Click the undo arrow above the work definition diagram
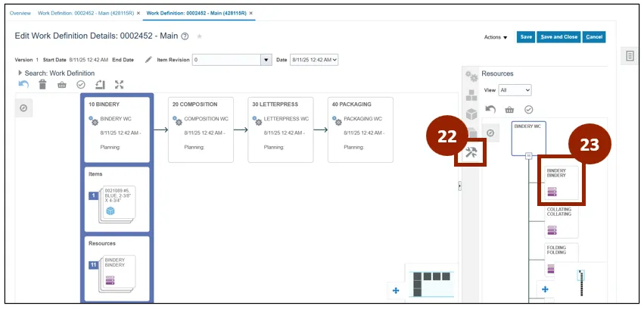 (23, 85)
